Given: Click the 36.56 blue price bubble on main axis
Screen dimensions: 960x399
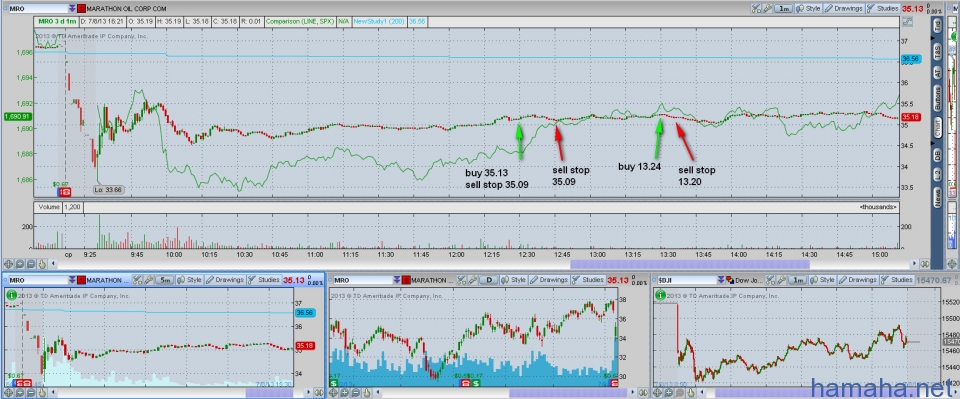Looking at the screenshot, I should click(x=912, y=59).
